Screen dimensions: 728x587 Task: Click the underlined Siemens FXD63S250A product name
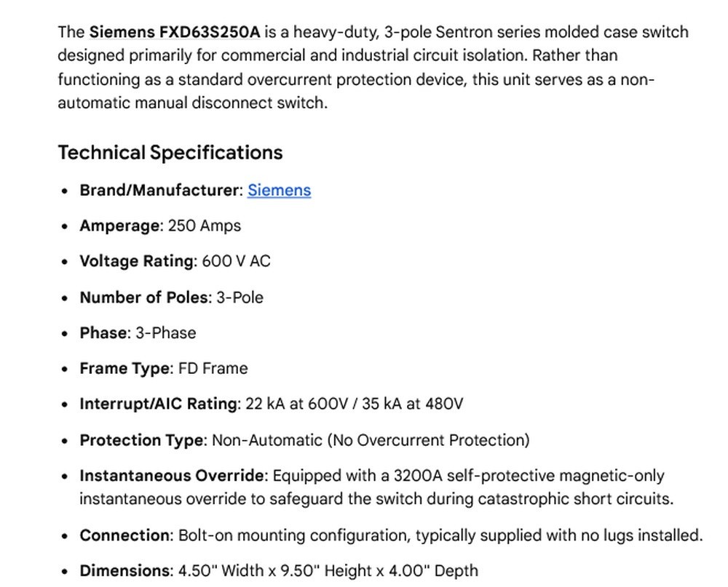tap(175, 32)
